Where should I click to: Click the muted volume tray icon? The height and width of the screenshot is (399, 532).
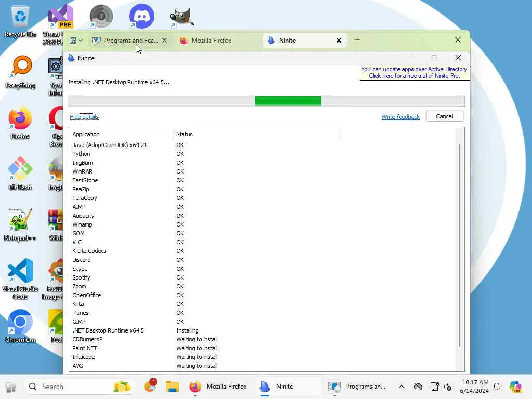click(448, 387)
